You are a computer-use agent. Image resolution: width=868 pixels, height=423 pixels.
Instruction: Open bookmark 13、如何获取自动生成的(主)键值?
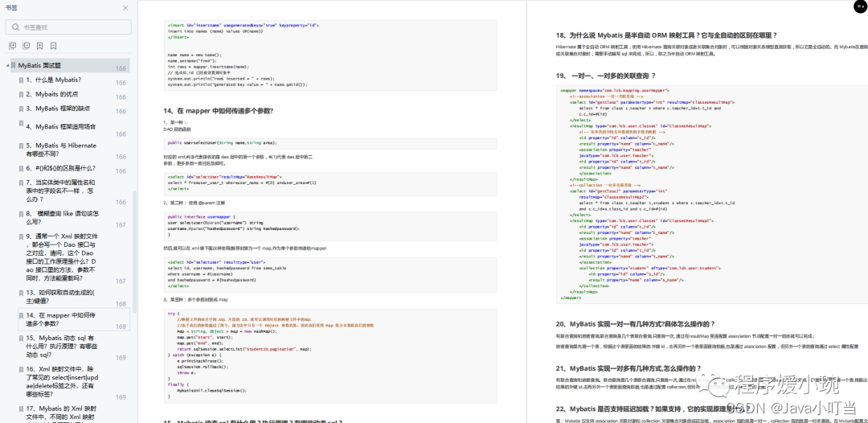60,297
